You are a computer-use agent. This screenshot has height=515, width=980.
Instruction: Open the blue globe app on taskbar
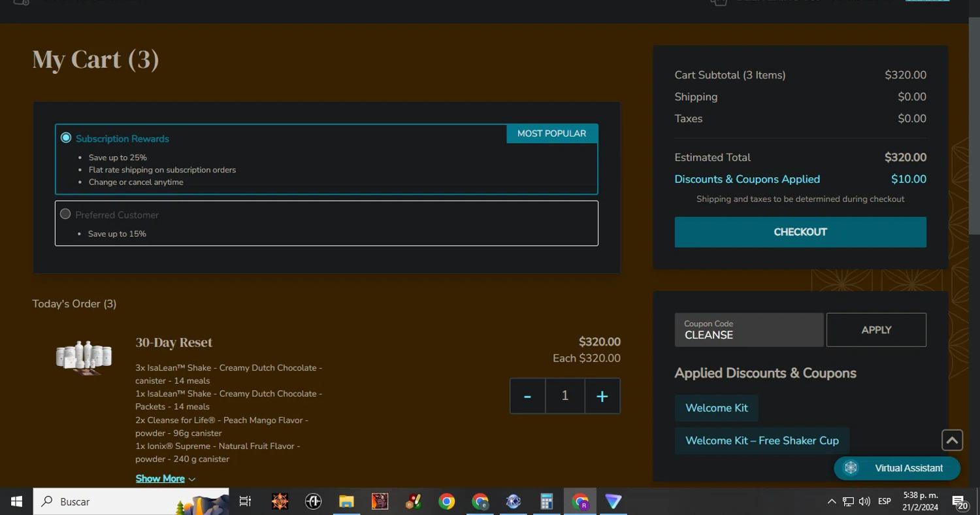tap(514, 501)
